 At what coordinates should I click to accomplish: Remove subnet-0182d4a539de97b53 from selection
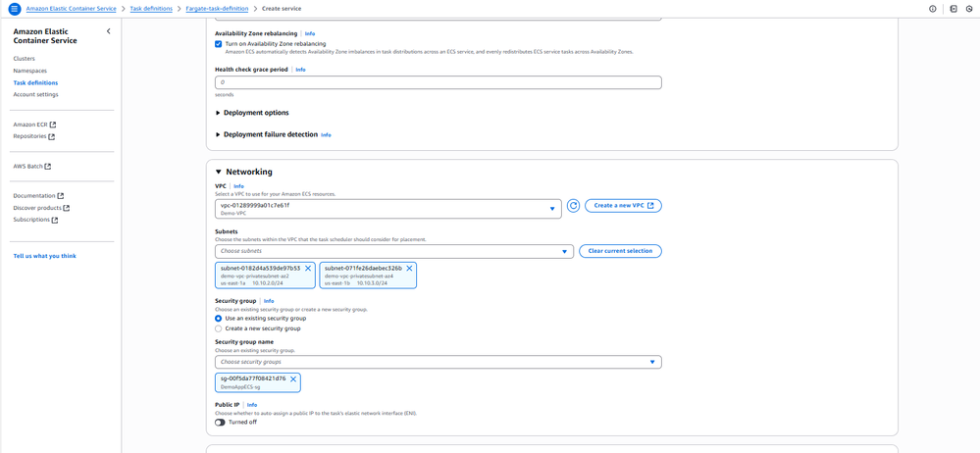308,268
